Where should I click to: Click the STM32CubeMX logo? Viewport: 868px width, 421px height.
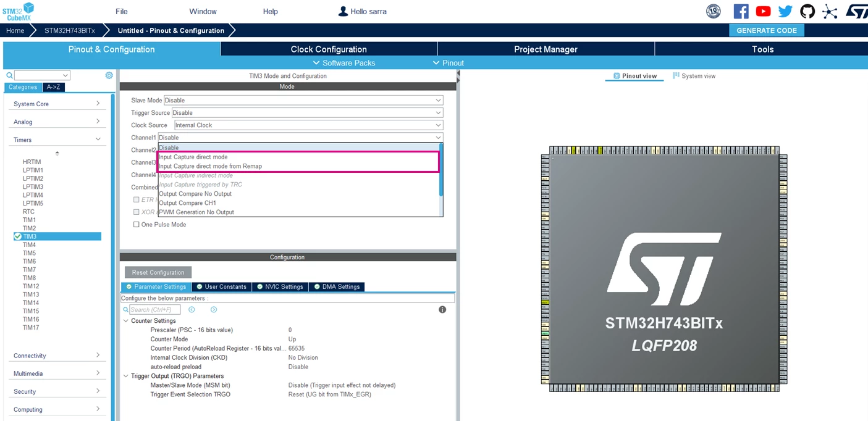(17, 11)
